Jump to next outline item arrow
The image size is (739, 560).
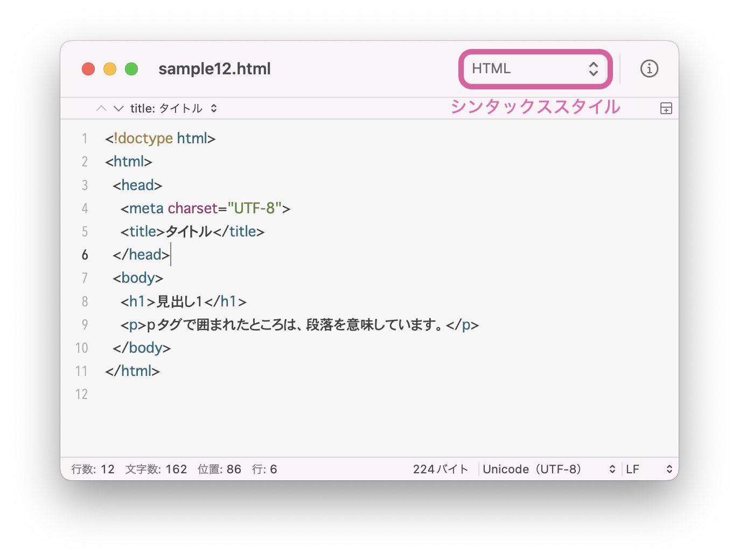(x=118, y=108)
